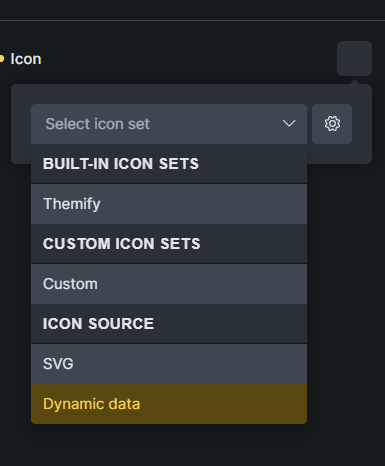Open the icon set settings gear
The height and width of the screenshot is (466, 385).
pyautogui.click(x=332, y=124)
